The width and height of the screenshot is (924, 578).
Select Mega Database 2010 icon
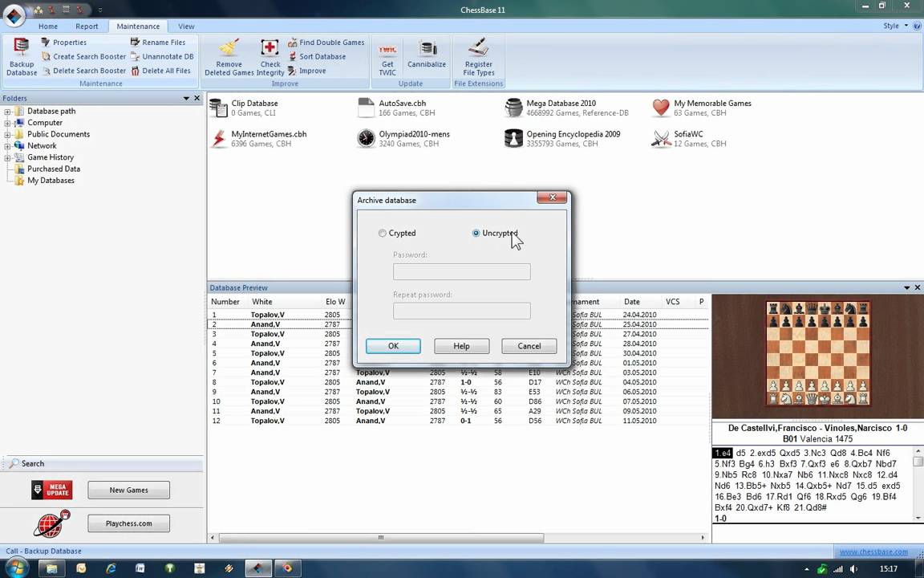(x=513, y=108)
